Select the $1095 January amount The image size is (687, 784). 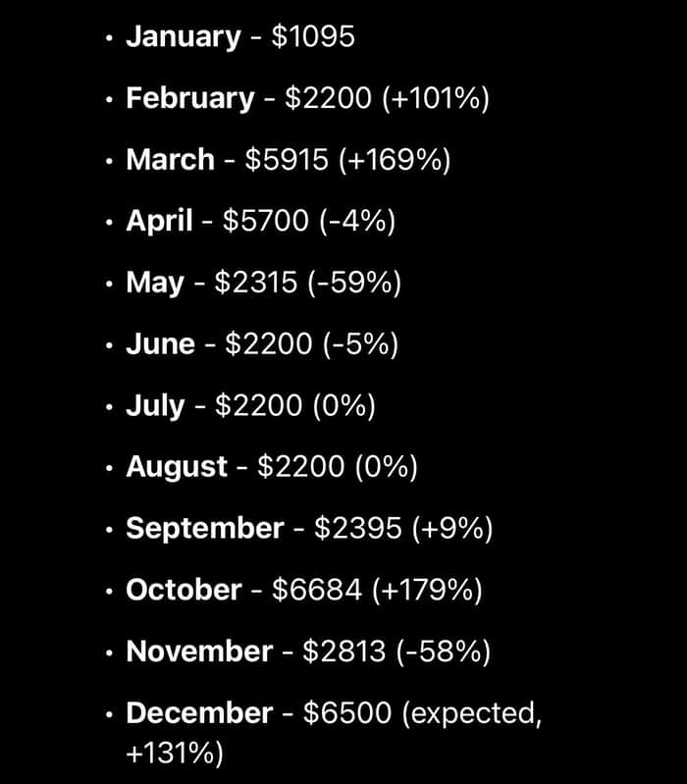pyautogui.click(x=313, y=36)
